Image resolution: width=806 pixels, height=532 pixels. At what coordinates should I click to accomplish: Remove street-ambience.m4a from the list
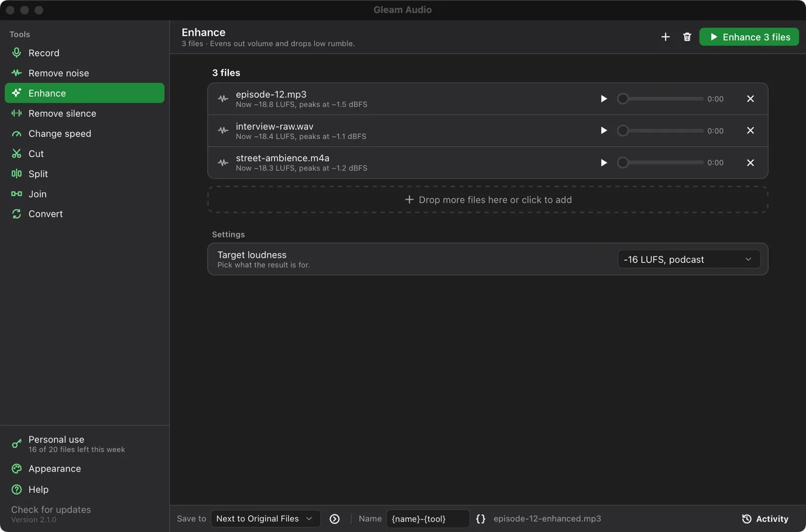tap(751, 163)
